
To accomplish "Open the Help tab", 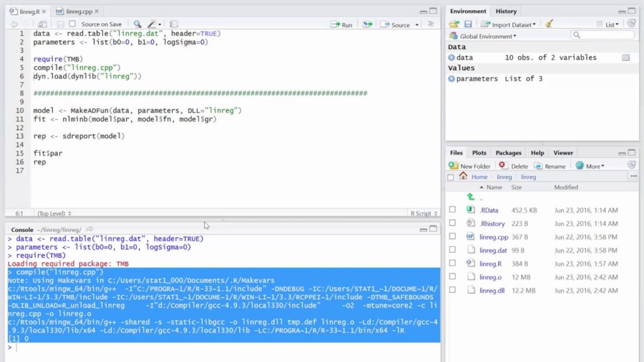I will tap(537, 153).
